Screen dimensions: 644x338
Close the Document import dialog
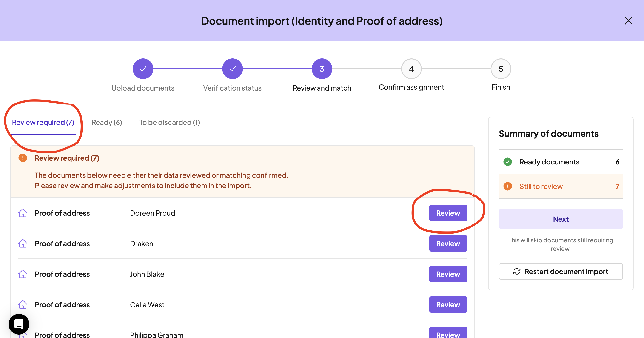628,21
